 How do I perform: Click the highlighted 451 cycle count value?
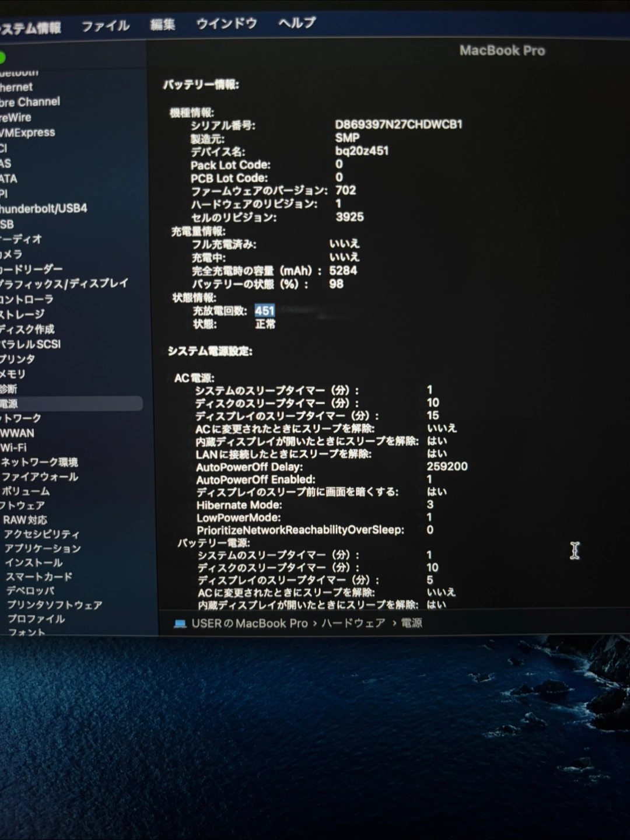pos(264,310)
